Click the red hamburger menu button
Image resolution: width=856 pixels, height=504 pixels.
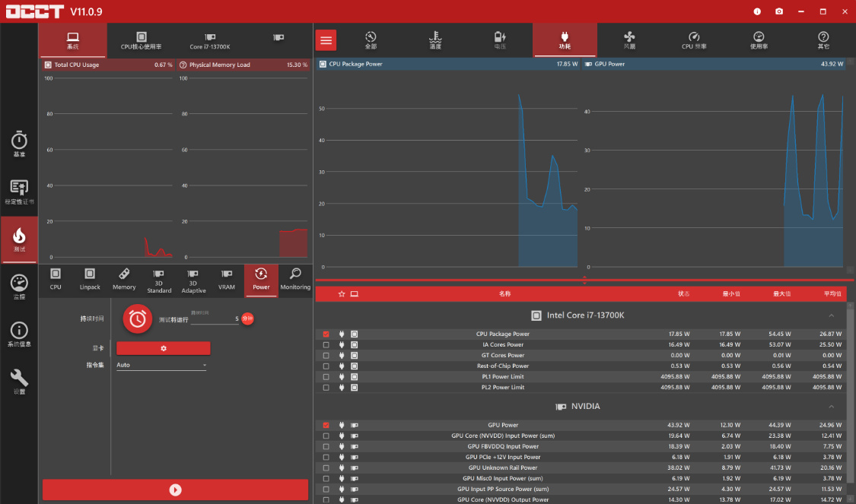tap(326, 40)
